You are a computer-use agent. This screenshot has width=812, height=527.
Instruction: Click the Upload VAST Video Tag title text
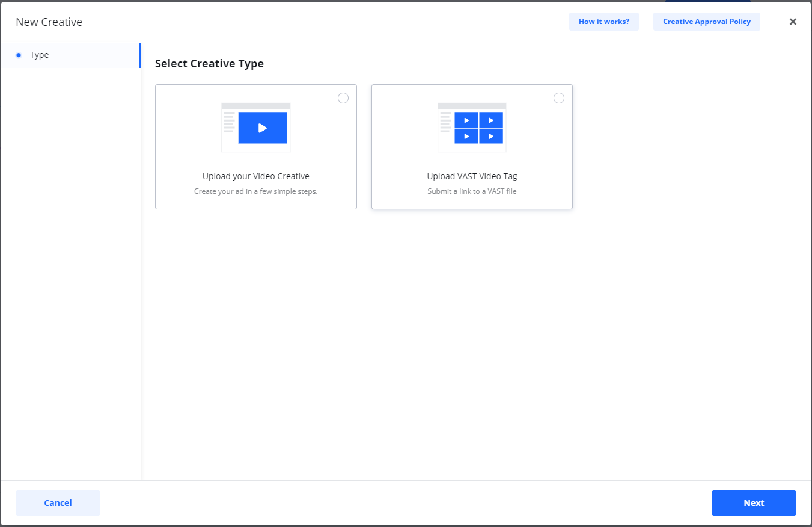pos(472,176)
